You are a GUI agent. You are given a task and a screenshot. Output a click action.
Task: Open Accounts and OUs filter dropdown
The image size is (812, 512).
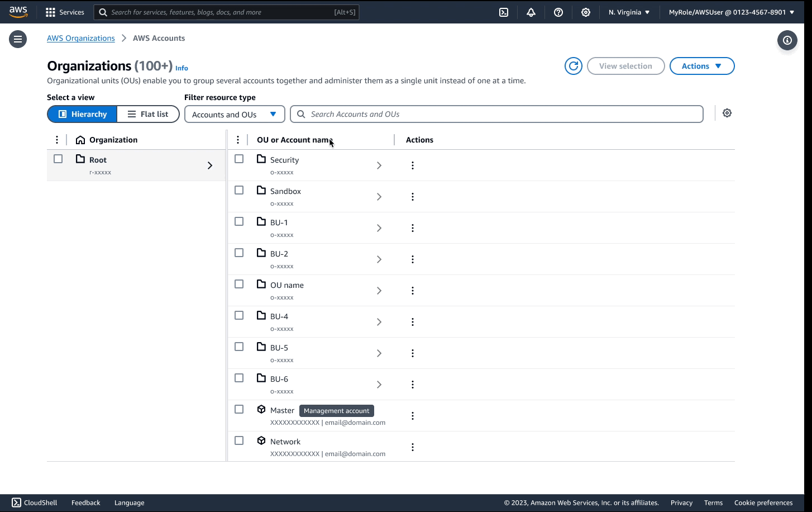(x=235, y=114)
